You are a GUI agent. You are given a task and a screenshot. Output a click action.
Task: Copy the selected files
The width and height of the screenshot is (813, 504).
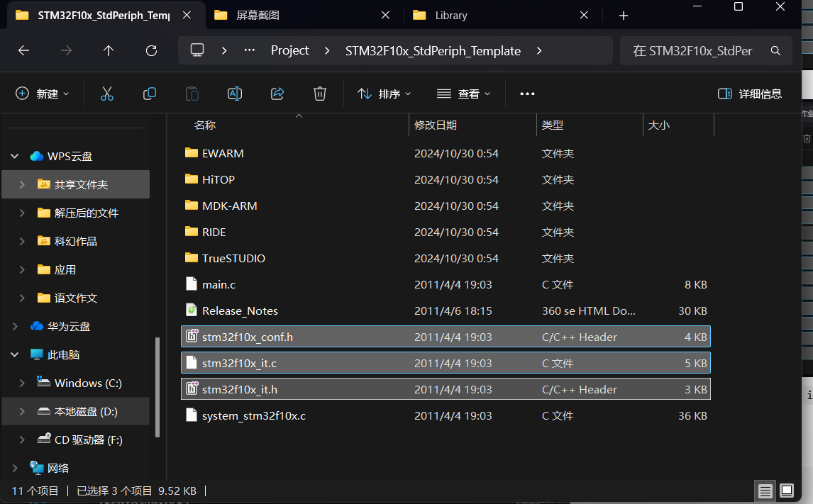tap(149, 94)
